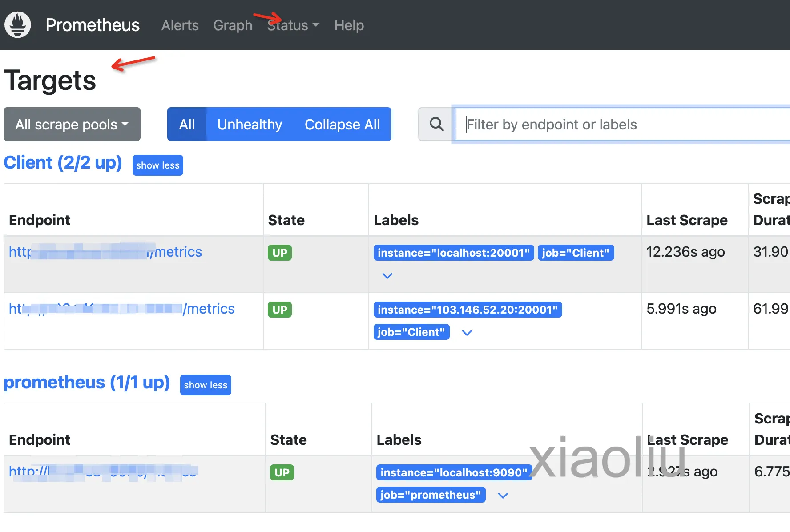Click the Client (2/2 up) heading link

(63, 163)
